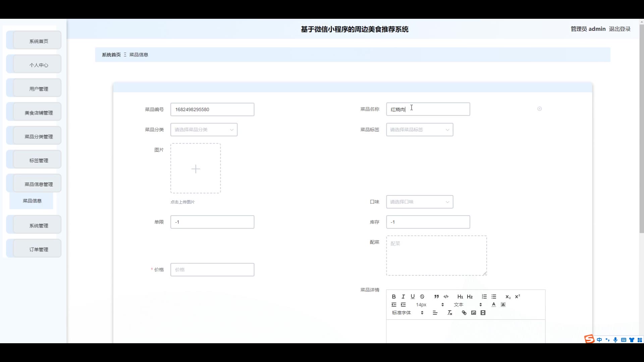Clear formatting in editor toolbar

point(450,313)
